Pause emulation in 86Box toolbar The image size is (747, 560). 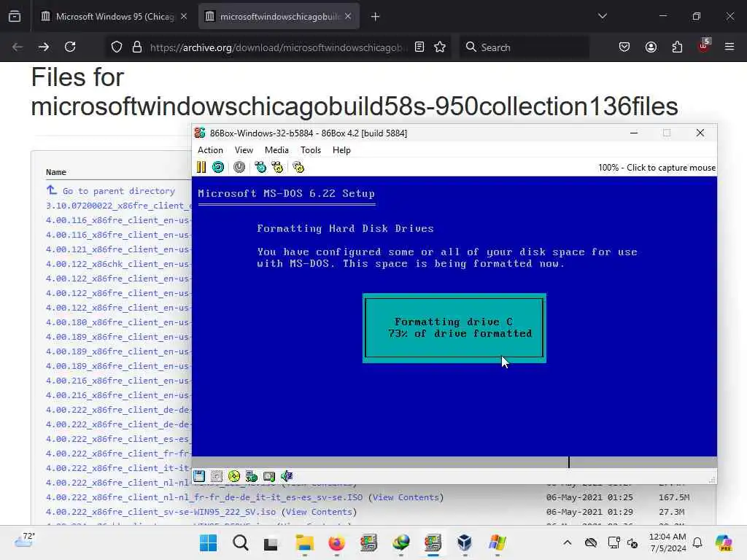[201, 167]
